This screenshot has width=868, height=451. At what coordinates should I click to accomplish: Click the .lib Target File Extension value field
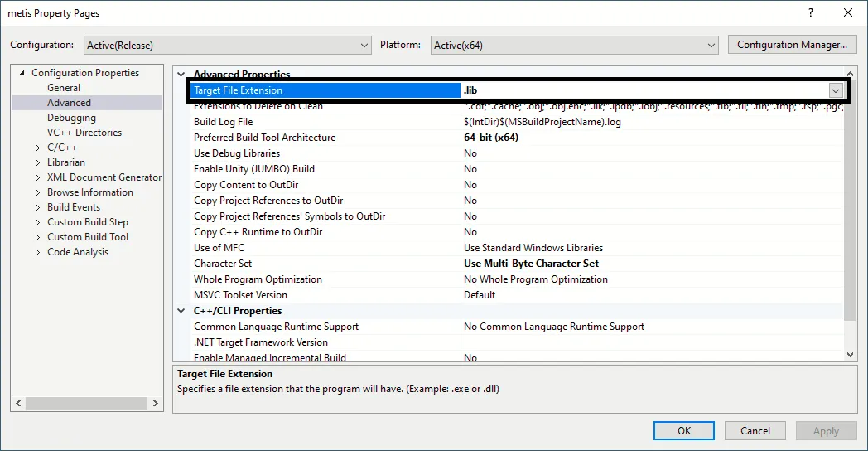pos(645,90)
